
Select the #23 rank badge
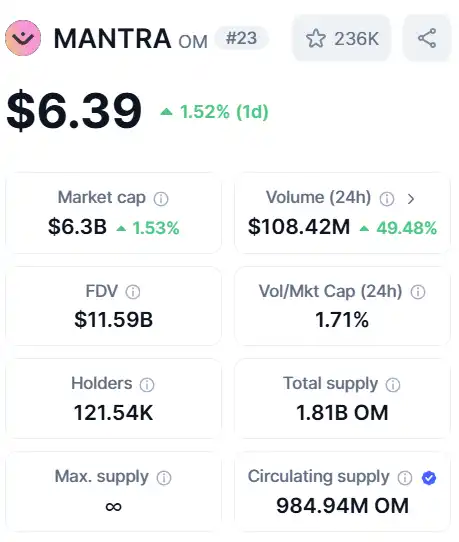[241, 38]
